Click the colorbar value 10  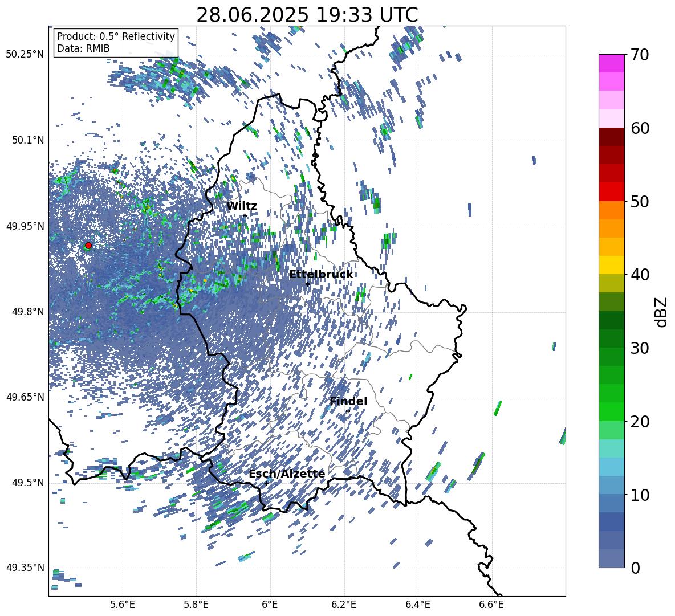coord(640,495)
